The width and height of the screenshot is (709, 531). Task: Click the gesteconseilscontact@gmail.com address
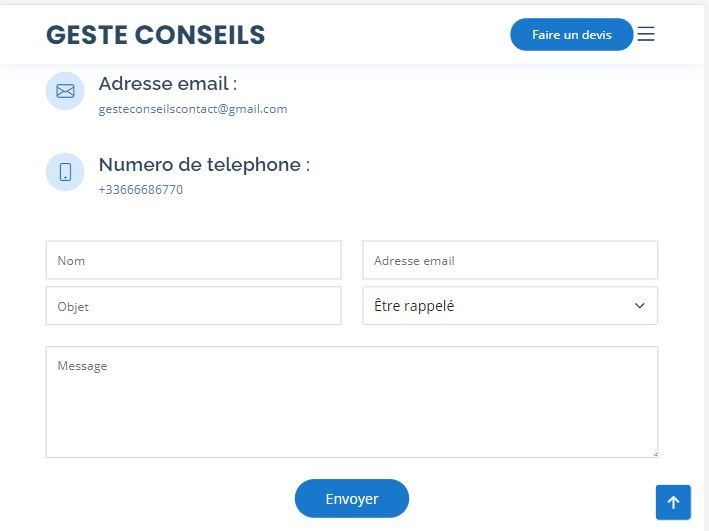pos(193,109)
